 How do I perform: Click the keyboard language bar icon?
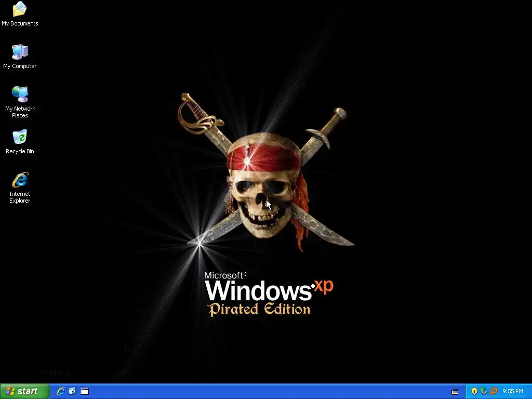(x=455, y=392)
